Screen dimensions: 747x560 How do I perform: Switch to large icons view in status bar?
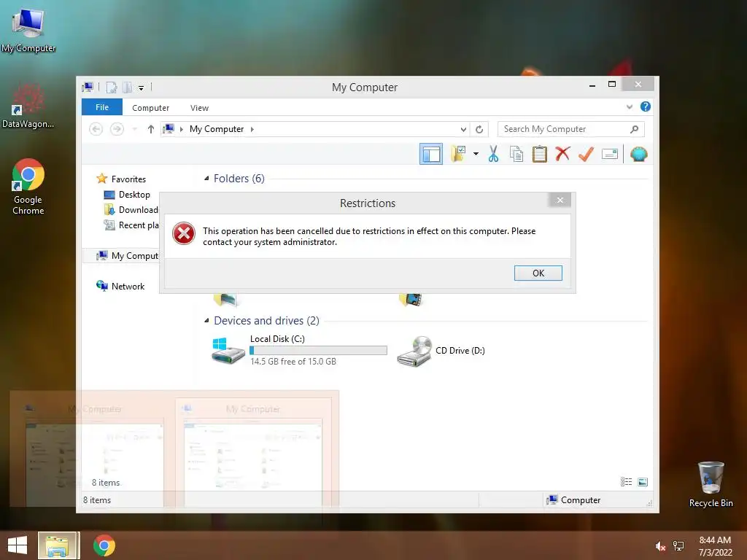tap(643, 482)
